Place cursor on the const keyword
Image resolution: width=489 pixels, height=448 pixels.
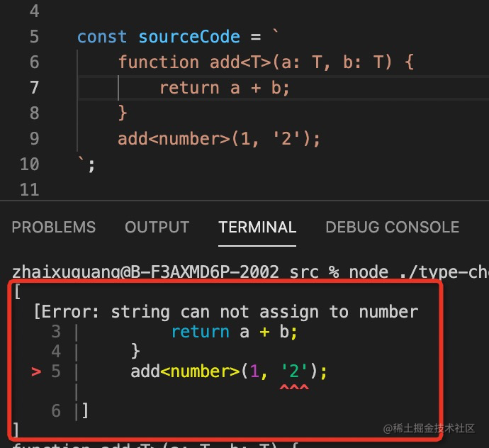[x=102, y=37]
